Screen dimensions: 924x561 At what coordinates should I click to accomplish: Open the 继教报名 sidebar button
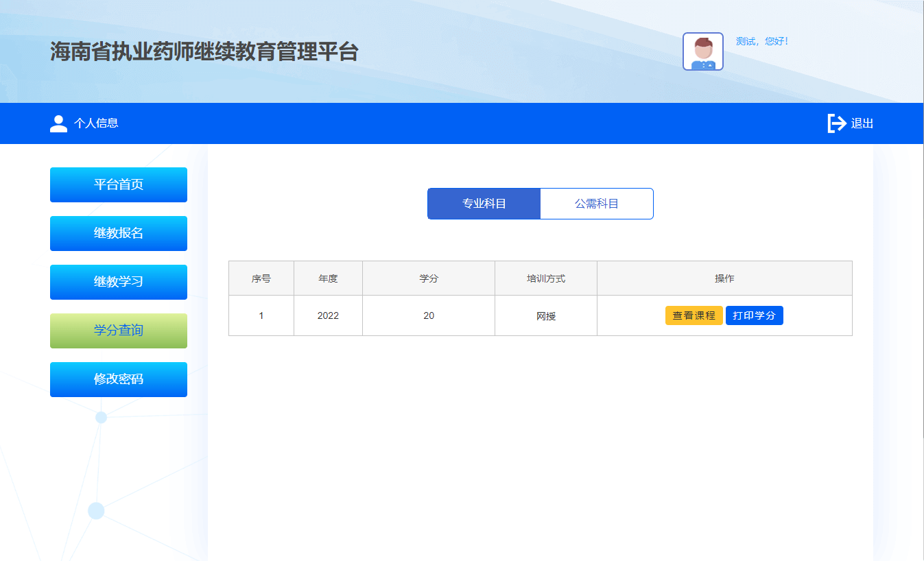tap(119, 233)
